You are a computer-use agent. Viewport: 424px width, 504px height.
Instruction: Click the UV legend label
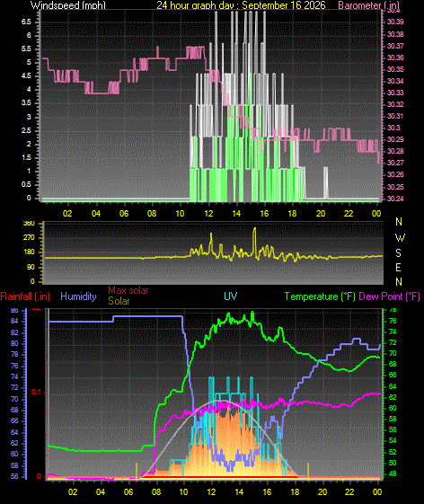(230, 296)
